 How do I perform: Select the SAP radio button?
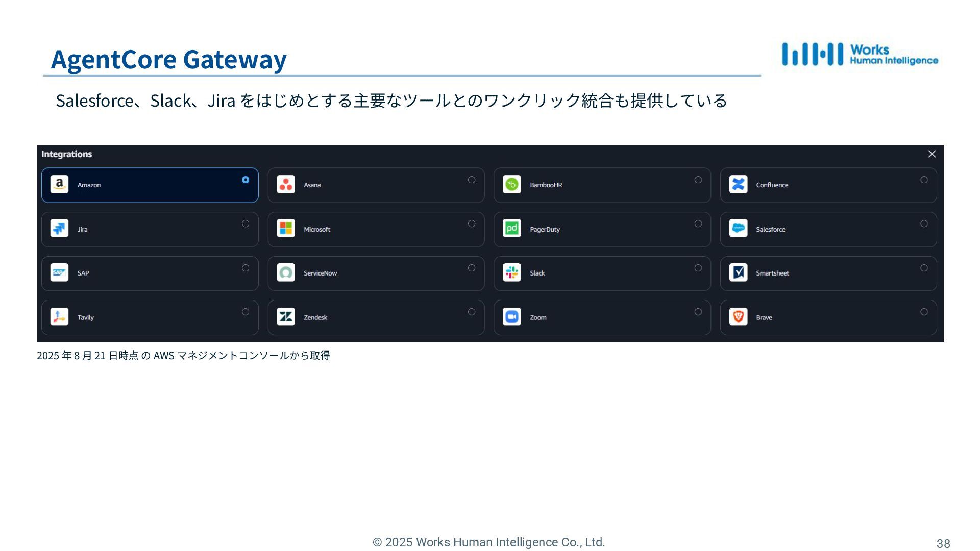coord(246,268)
